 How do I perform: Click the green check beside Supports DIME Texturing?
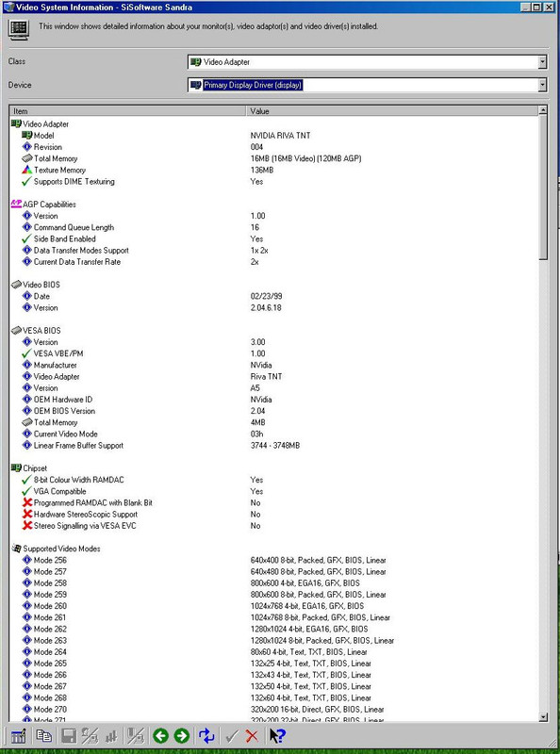coord(27,181)
